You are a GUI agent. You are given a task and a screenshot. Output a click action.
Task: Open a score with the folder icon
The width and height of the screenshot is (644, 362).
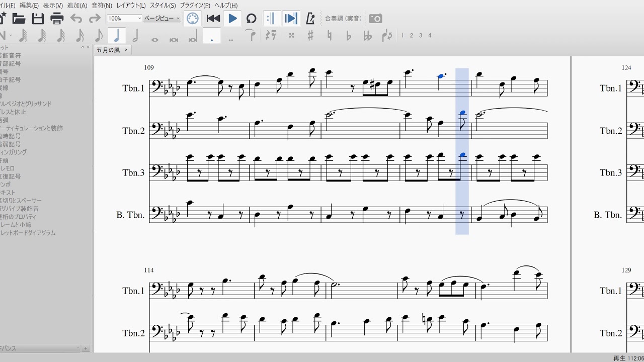[x=19, y=19]
